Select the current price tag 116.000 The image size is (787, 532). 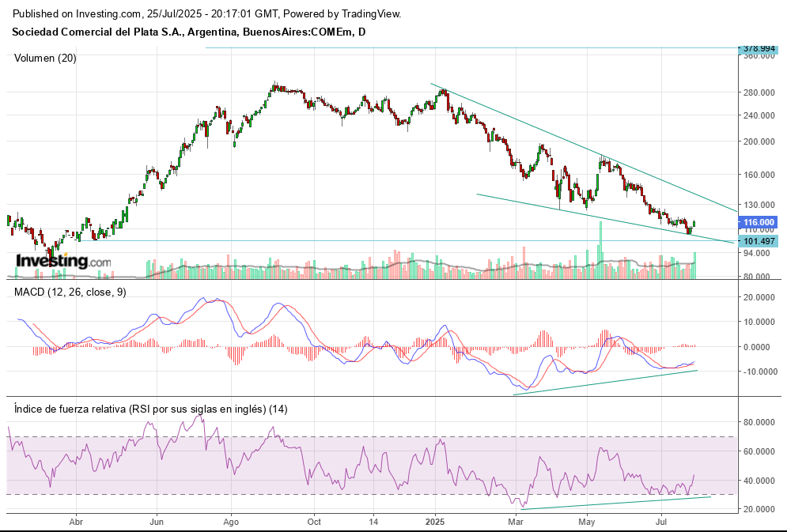coord(759,223)
